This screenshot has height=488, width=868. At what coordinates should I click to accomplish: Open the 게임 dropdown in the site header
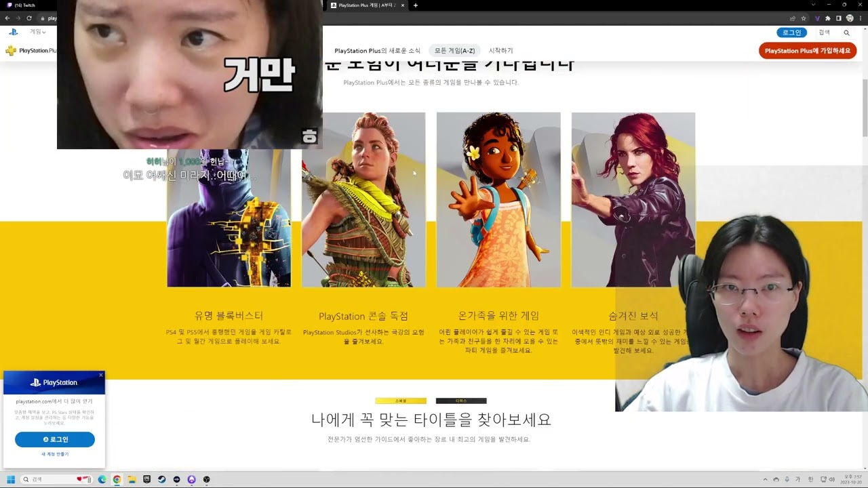[x=37, y=32]
